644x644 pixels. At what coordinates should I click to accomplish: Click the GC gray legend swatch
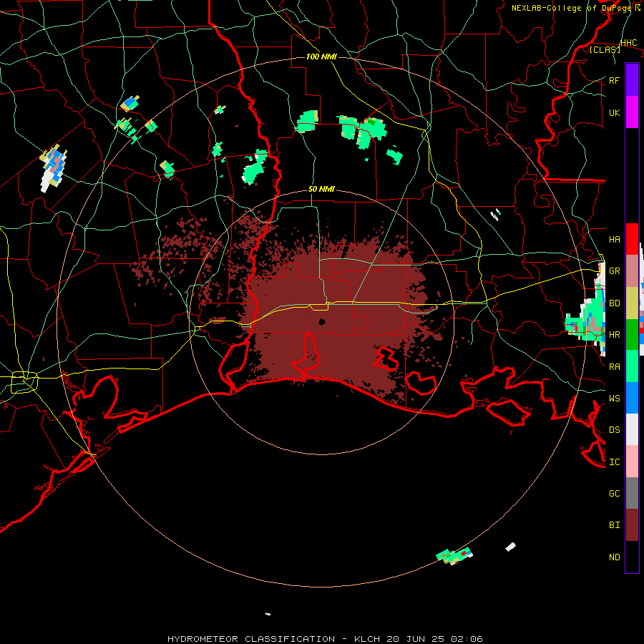click(x=632, y=493)
